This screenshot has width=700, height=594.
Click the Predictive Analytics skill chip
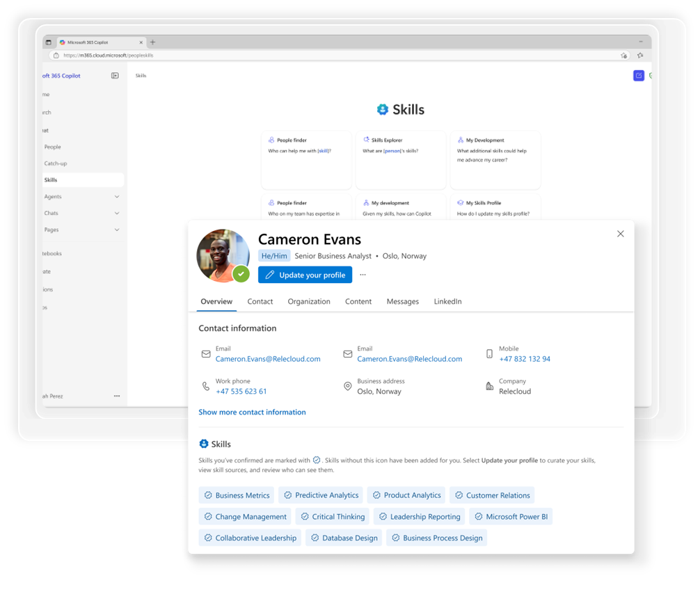click(x=321, y=495)
